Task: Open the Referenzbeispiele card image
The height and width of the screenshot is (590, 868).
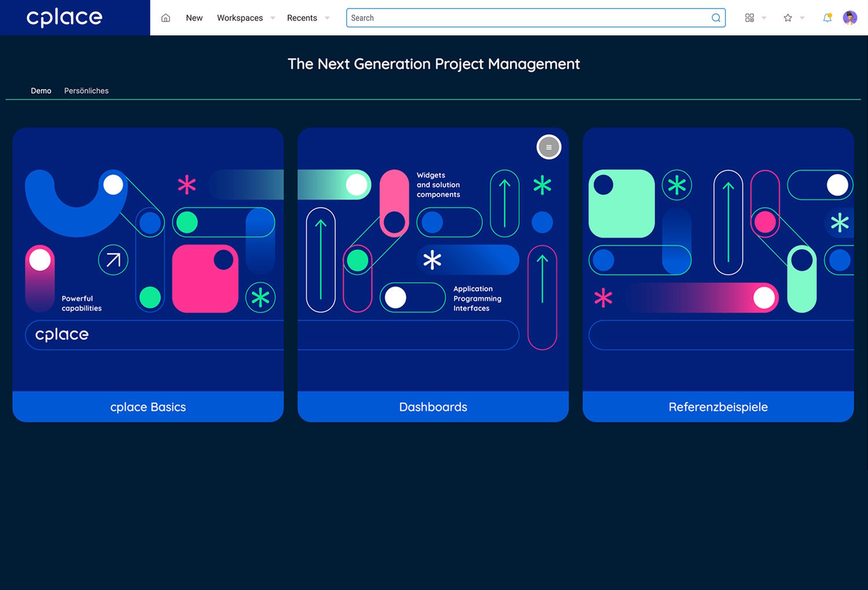Action: pyautogui.click(x=718, y=260)
